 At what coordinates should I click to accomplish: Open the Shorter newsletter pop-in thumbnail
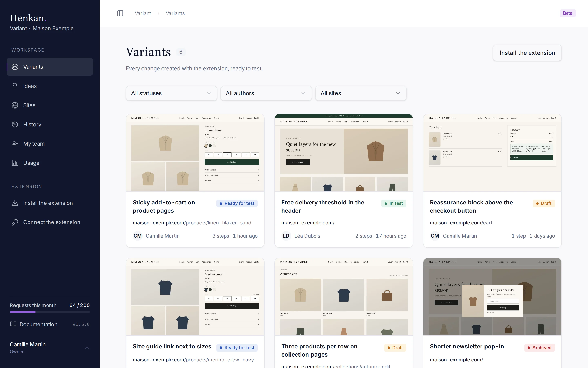coord(492,297)
